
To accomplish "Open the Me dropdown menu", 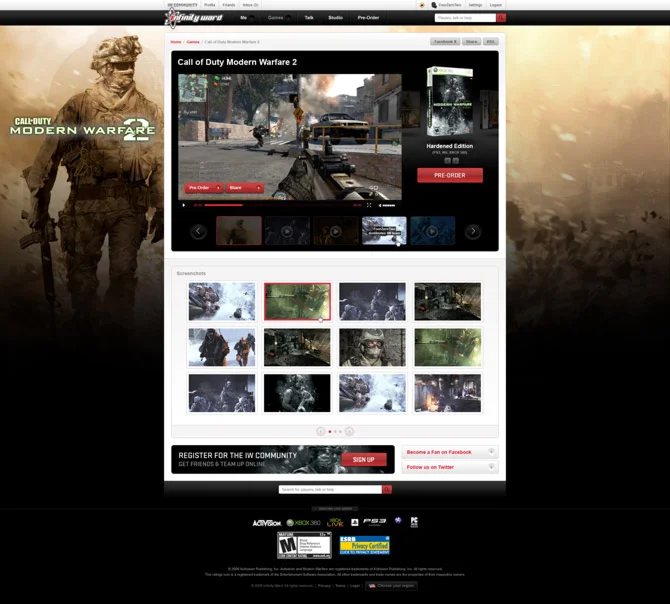I will (x=247, y=18).
